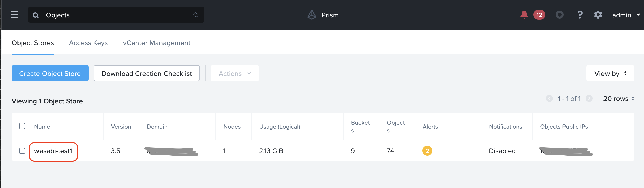
Task: Sort by the Name column header
Action: pyautogui.click(x=42, y=127)
